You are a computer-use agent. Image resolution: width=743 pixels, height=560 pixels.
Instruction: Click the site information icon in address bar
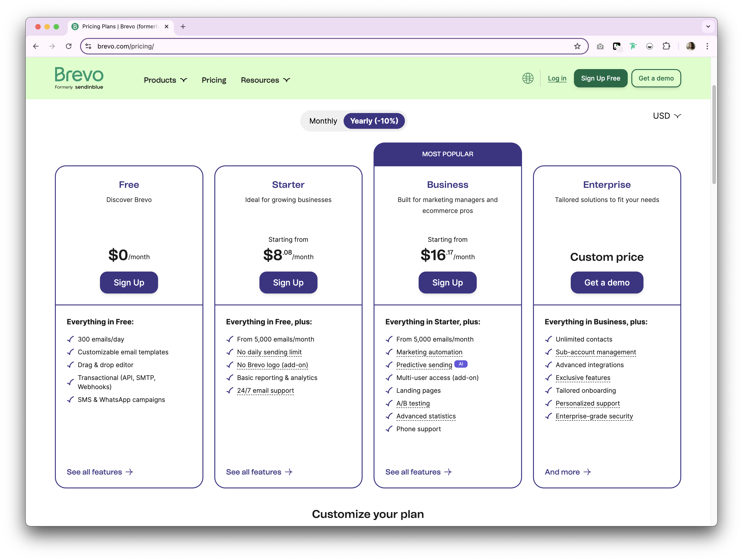[88, 46]
